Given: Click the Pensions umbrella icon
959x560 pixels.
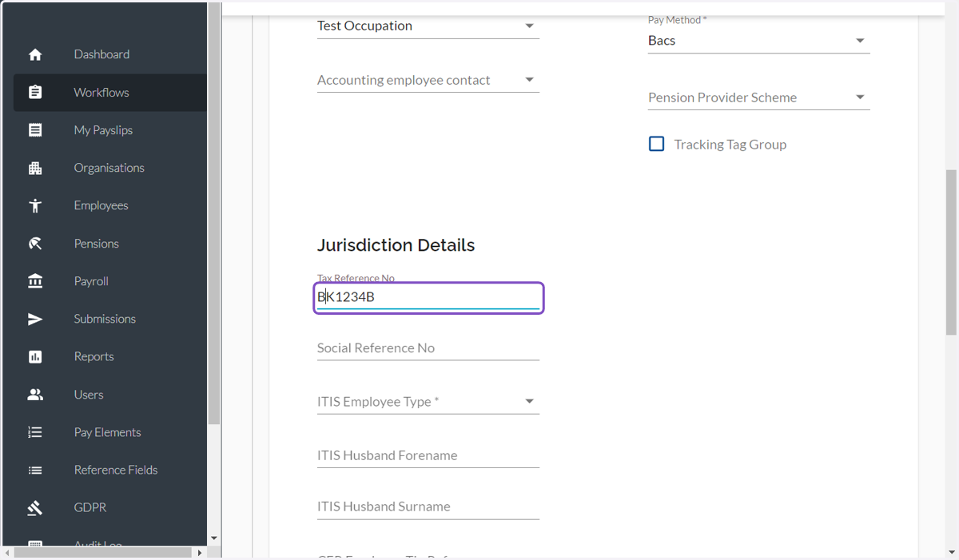Looking at the screenshot, I should click(35, 243).
